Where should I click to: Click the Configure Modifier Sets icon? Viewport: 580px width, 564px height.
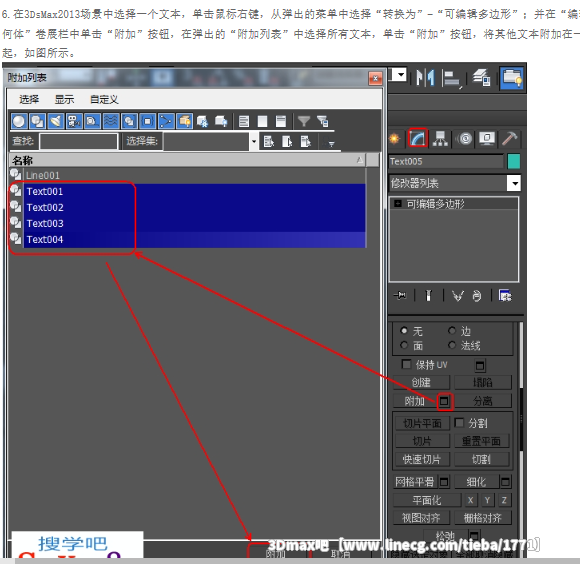pos(505,295)
